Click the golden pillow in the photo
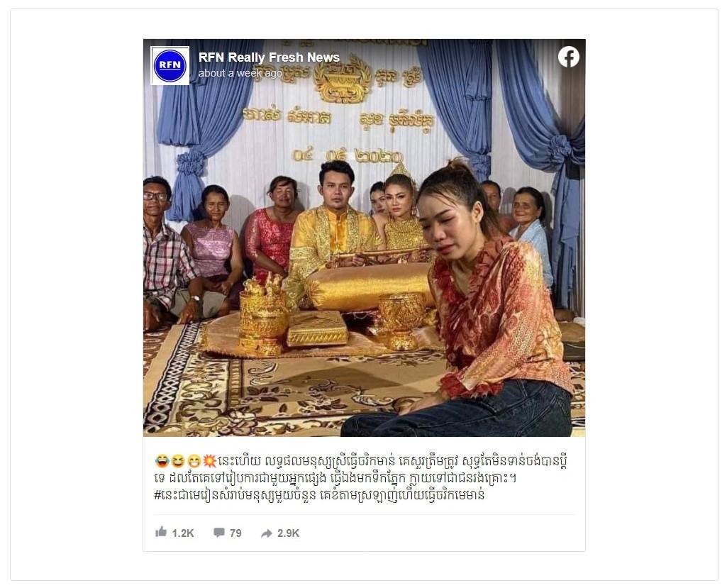Viewport: 727px width, 588px height. 369,287
